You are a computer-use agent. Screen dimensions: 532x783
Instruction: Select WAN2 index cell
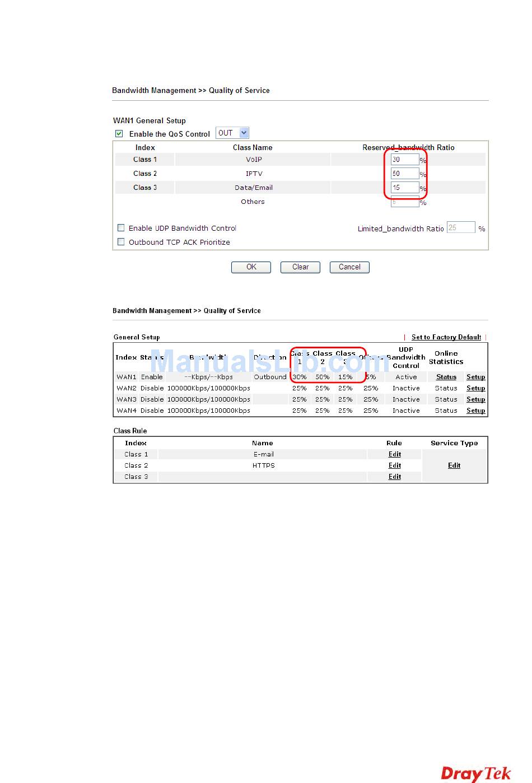127,388
